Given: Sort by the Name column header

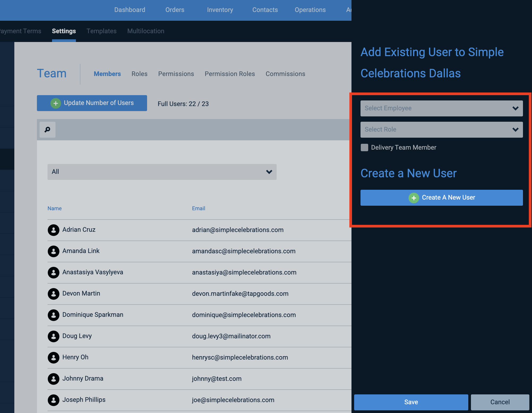Looking at the screenshot, I should click(54, 208).
